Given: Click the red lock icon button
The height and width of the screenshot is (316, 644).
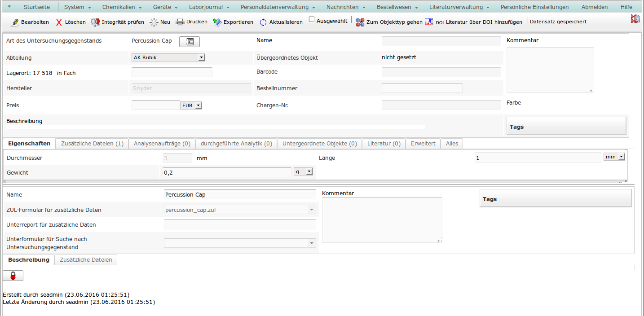Looking at the screenshot, I should coord(13,276).
